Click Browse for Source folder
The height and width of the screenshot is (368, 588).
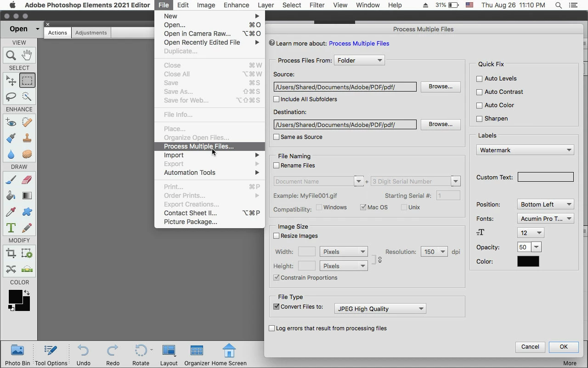(441, 86)
